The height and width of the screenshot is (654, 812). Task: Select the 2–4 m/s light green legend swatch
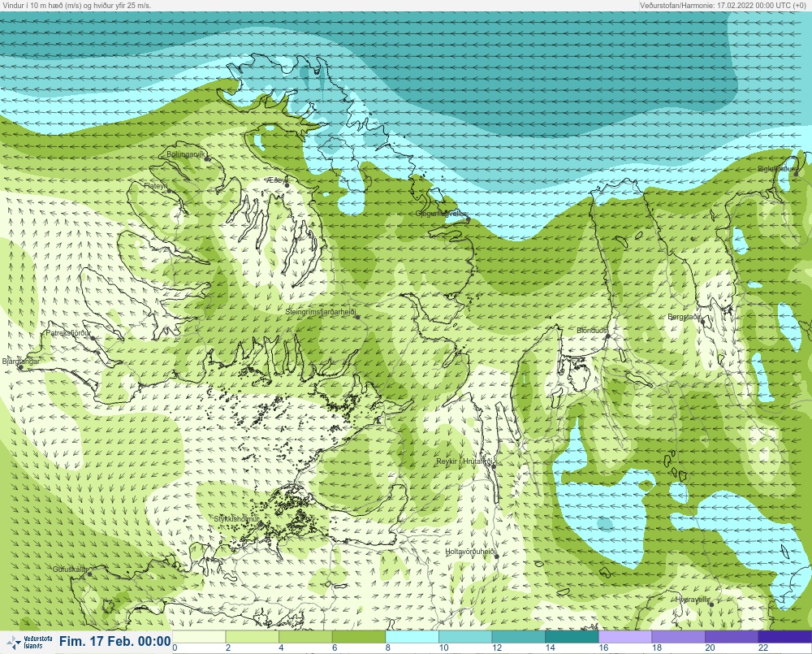pyautogui.click(x=253, y=636)
